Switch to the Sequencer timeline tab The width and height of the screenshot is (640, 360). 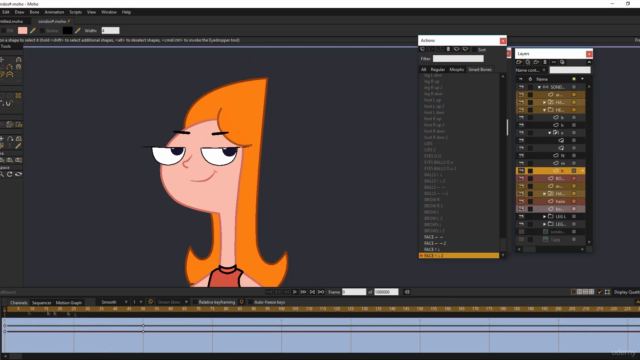[x=42, y=302]
